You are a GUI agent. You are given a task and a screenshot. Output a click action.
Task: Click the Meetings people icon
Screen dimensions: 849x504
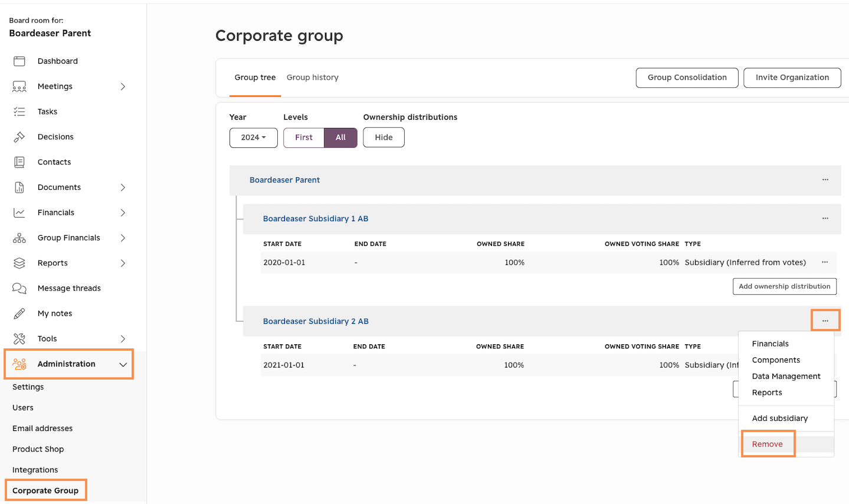(x=19, y=87)
